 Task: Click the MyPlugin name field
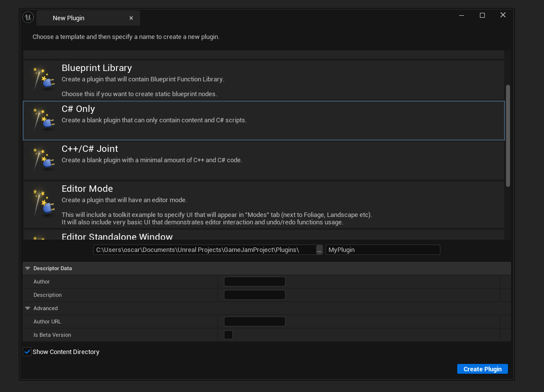[x=382, y=250]
